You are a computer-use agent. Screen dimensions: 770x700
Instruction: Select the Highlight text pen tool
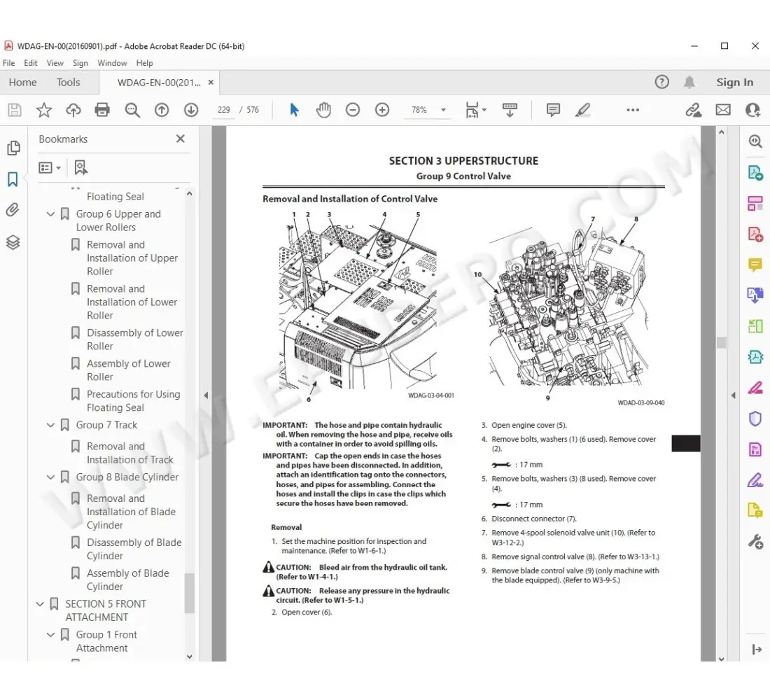(x=582, y=110)
